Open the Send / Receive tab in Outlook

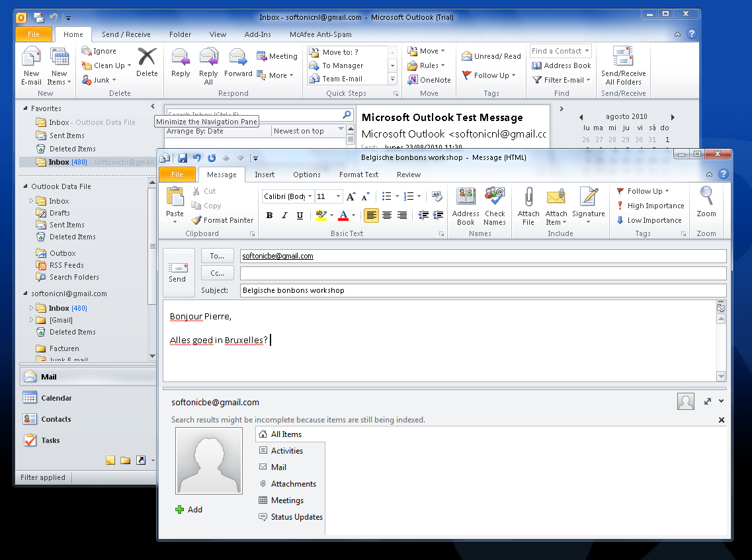[x=126, y=34]
